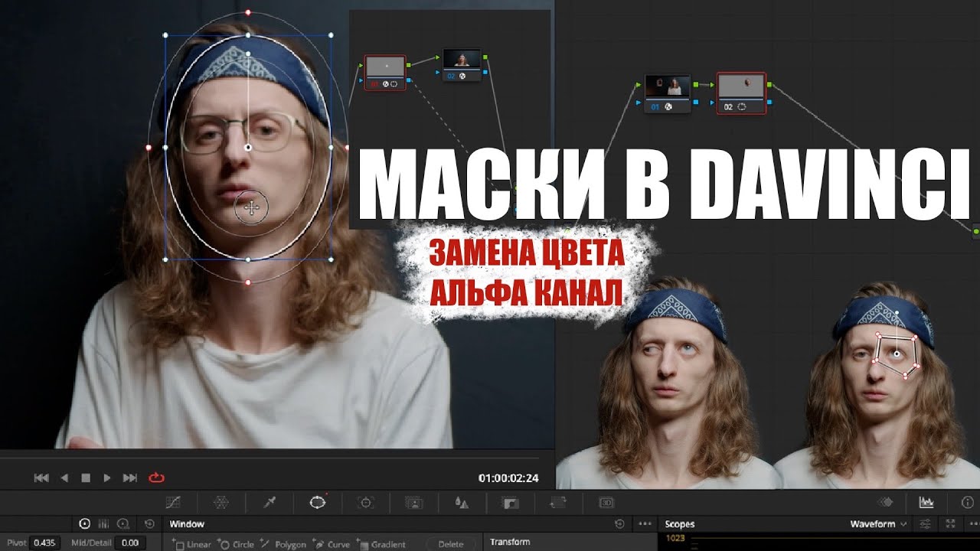Image resolution: width=980 pixels, height=551 pixels.
Task: Expand the Scopes panel to a floating window
Action: click(x=950, y=524)
